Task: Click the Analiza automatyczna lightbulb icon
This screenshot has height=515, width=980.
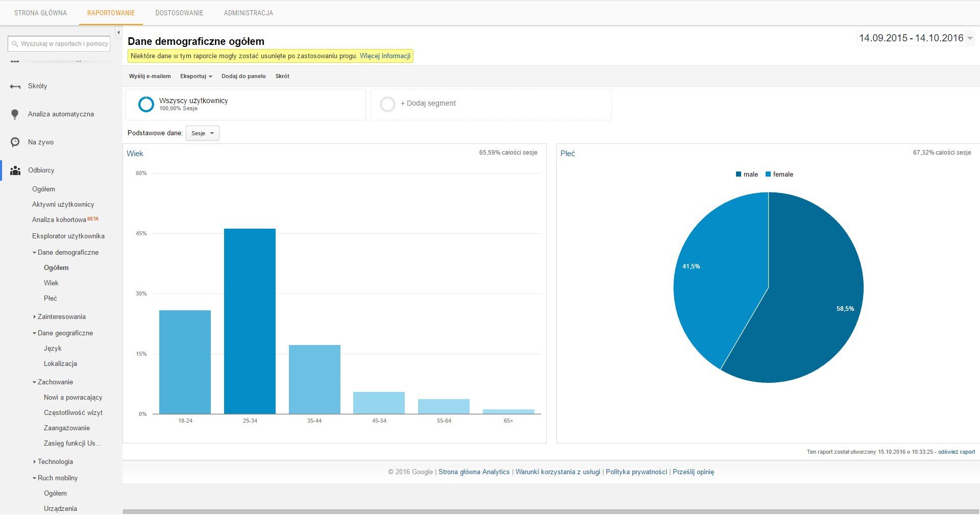Action: tap(15, 114)
